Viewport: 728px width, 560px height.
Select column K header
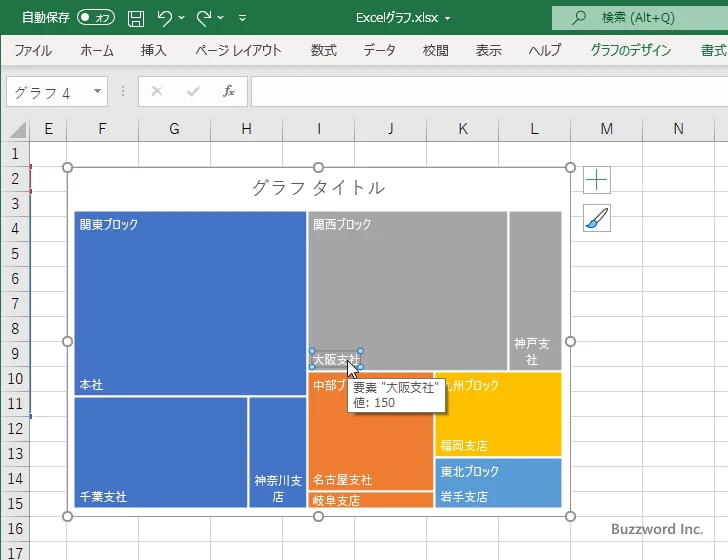[x=462, y=129]
